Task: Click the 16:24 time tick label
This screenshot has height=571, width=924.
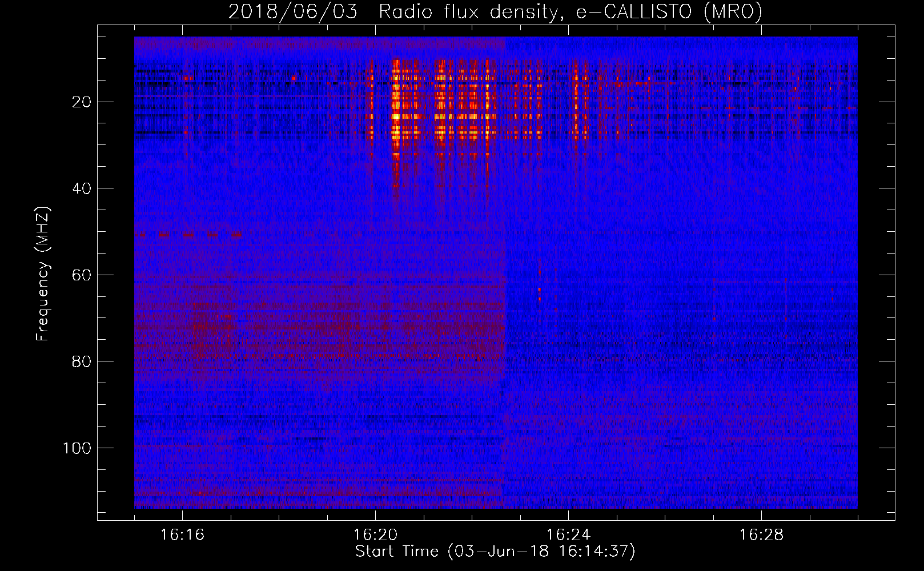Action: (x=569, y=535)
